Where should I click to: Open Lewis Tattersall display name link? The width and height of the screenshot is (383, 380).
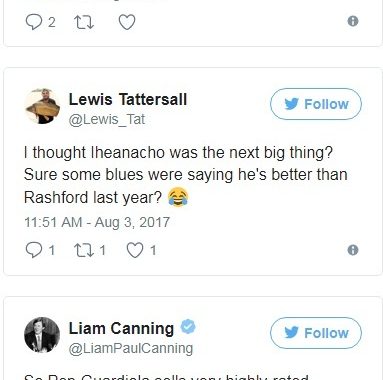pos(128,99)
